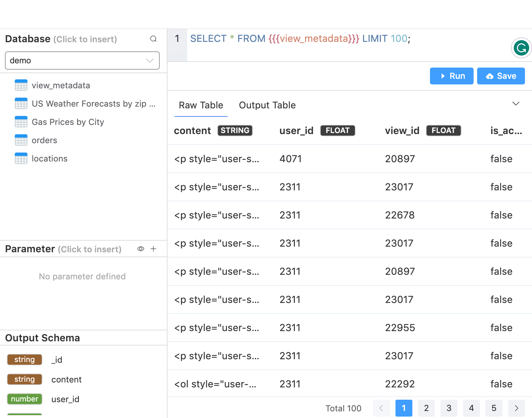The image size is (532, 418).
Task: Click content column header
Action: (x=192, y=131)
